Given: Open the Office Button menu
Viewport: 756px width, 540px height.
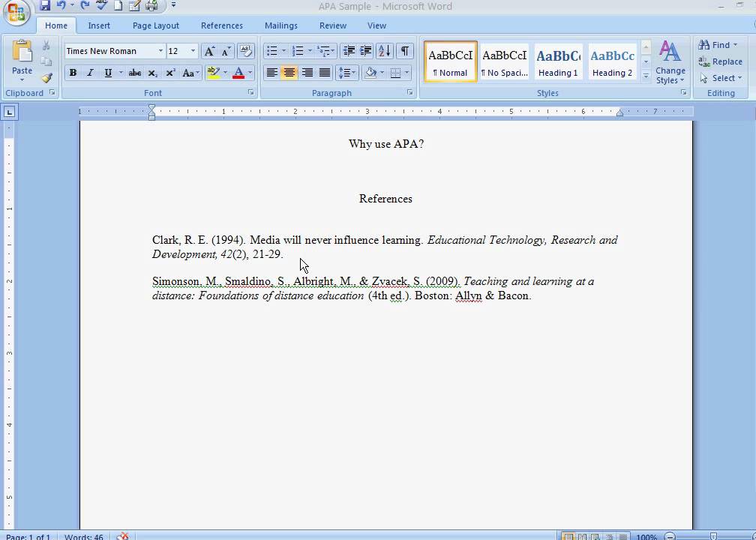Looking at the screenshot, I should pyautogui.click(x=15, y=13).
